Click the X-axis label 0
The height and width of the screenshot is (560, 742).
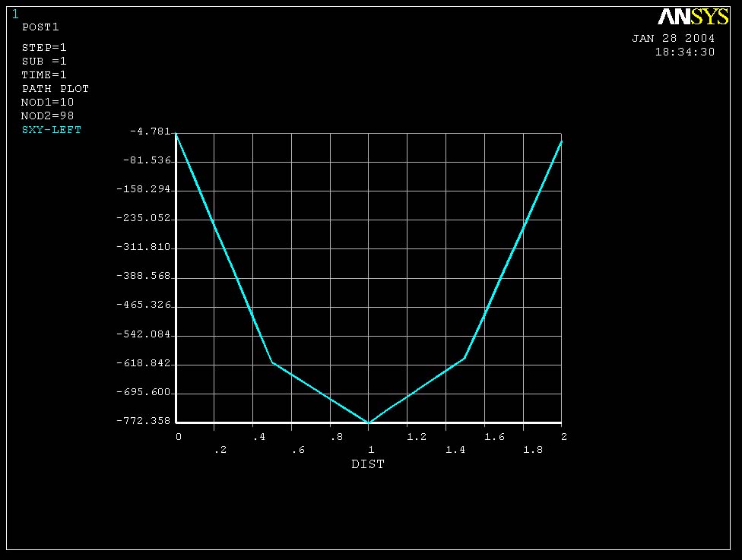[x=179, y=437]
